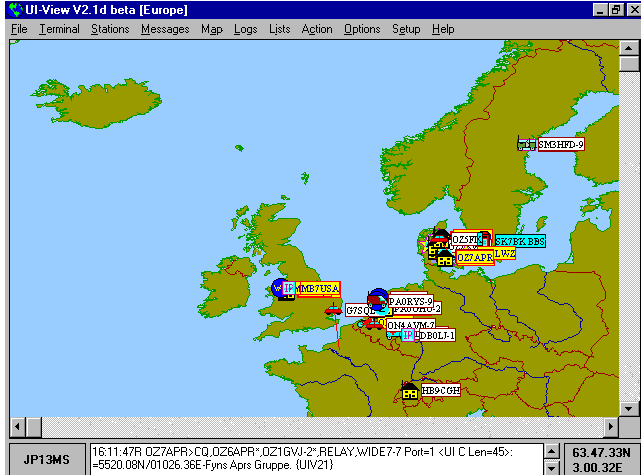Image resolution: width=641 pixels, height=475 pixels.
Task: Click the 63.47.33N coordinates readout
Action: [601, 453]
